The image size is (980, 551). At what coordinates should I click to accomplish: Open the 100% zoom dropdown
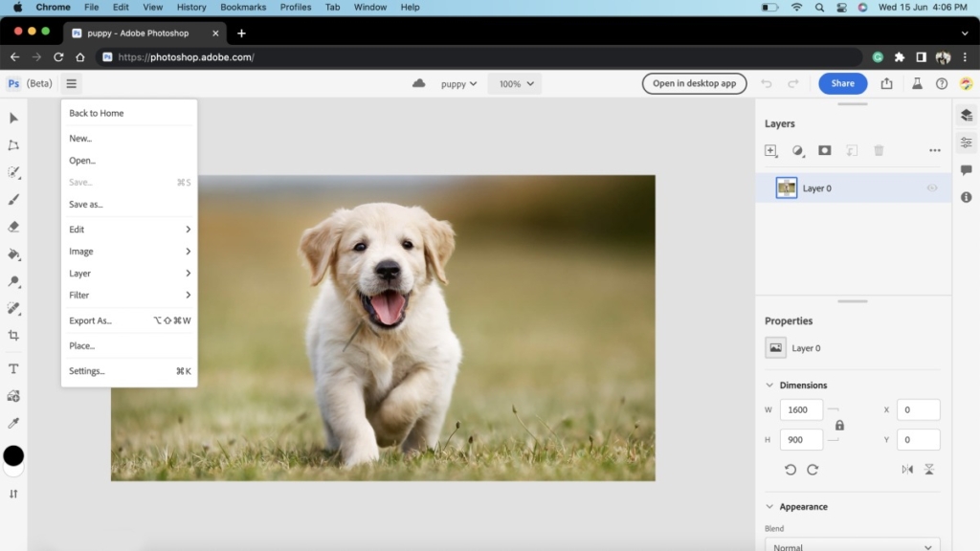515,84
